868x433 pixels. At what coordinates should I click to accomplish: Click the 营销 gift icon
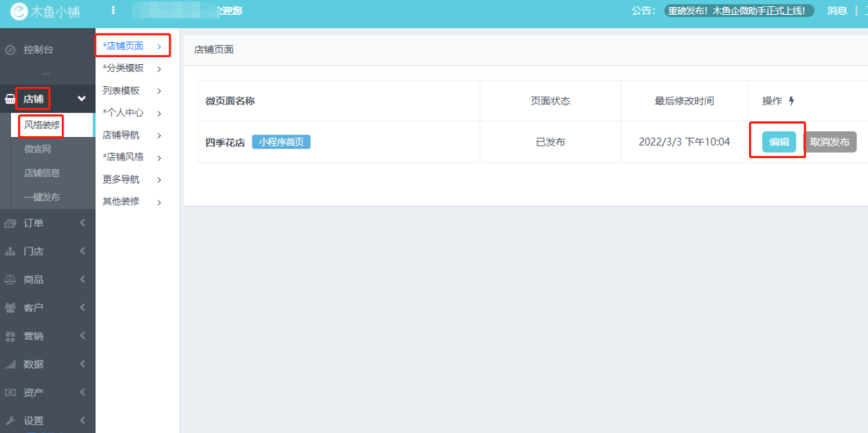[10, 336]
